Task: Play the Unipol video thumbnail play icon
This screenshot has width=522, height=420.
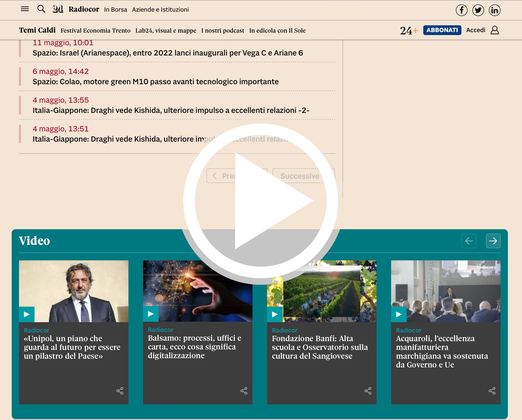Action: tap(27, 314)
